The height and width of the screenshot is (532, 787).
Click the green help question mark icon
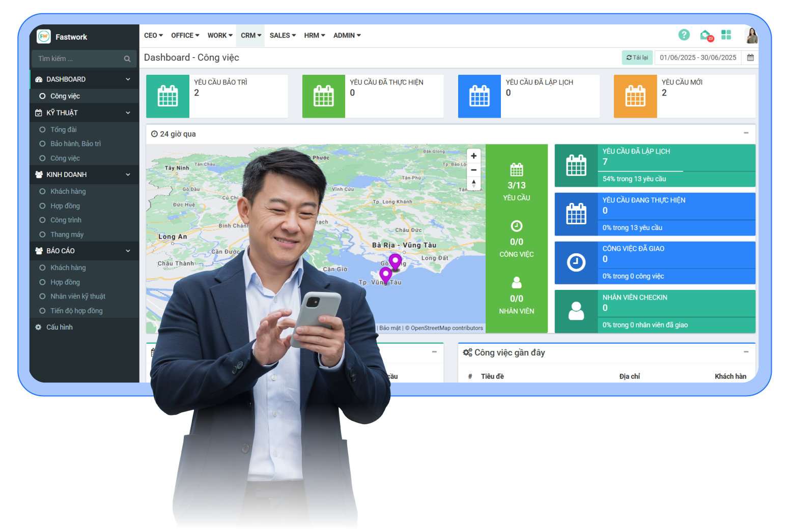(684, 35)
